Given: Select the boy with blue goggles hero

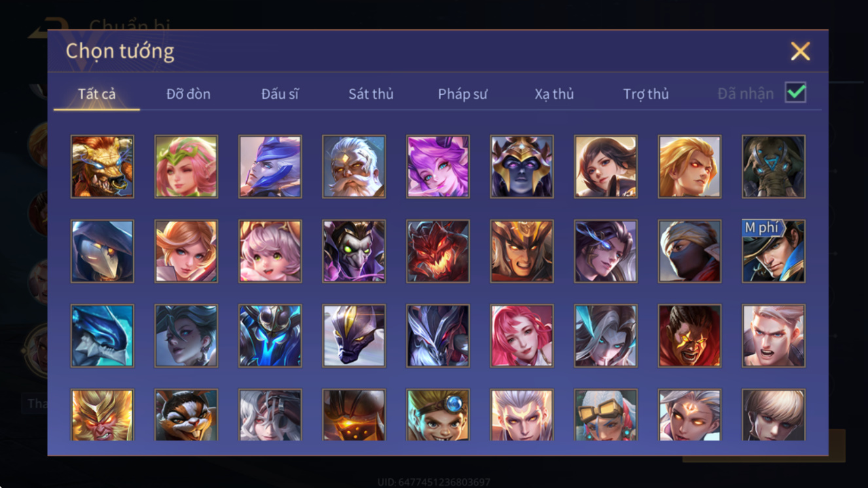Looking at the screenshot, I should point(438,415).
